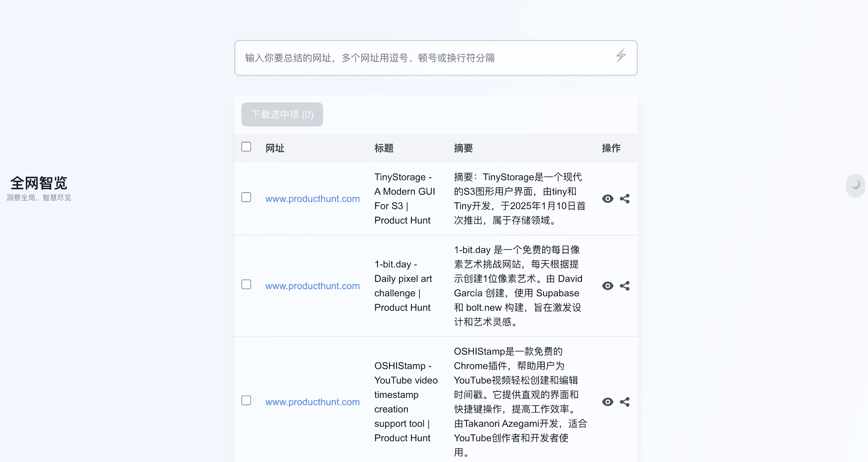Viewport: 868px width, 462px height.
Task: Click the share icon on the OSHIStamp row
Action: pos(625,402)
